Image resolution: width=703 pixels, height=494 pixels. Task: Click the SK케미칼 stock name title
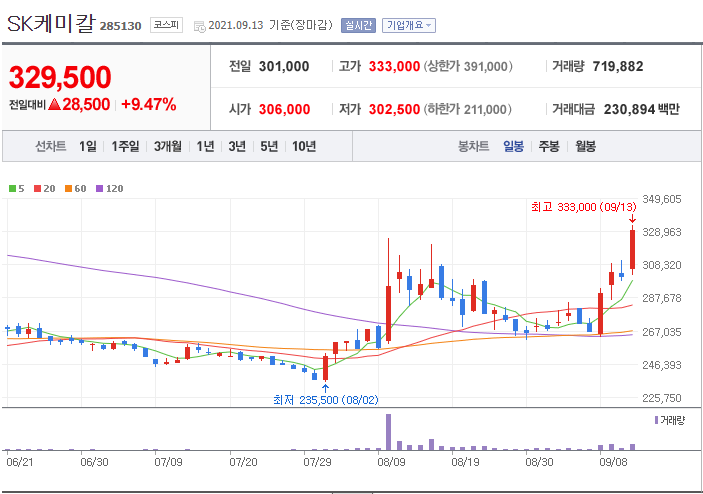(51, 23)
